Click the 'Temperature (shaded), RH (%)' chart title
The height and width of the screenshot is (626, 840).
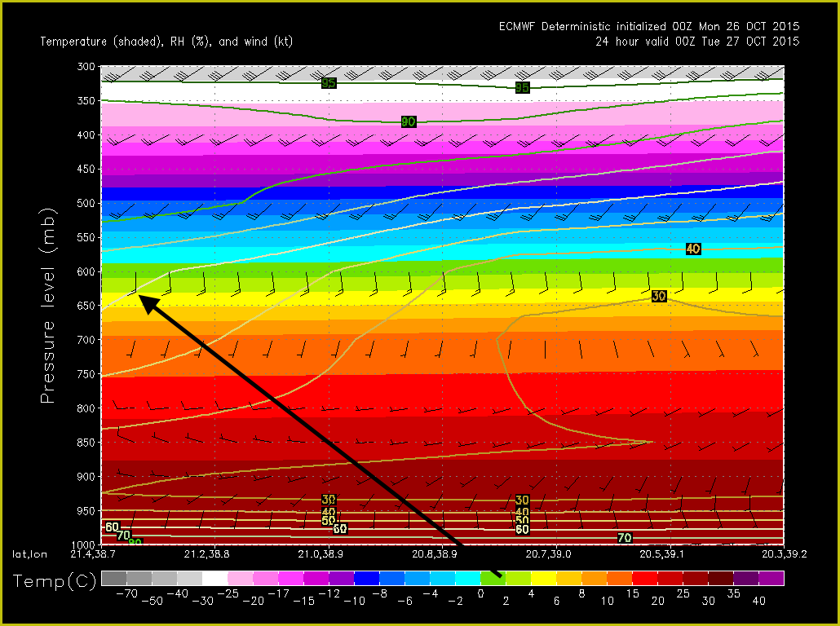tap(166, 42)
